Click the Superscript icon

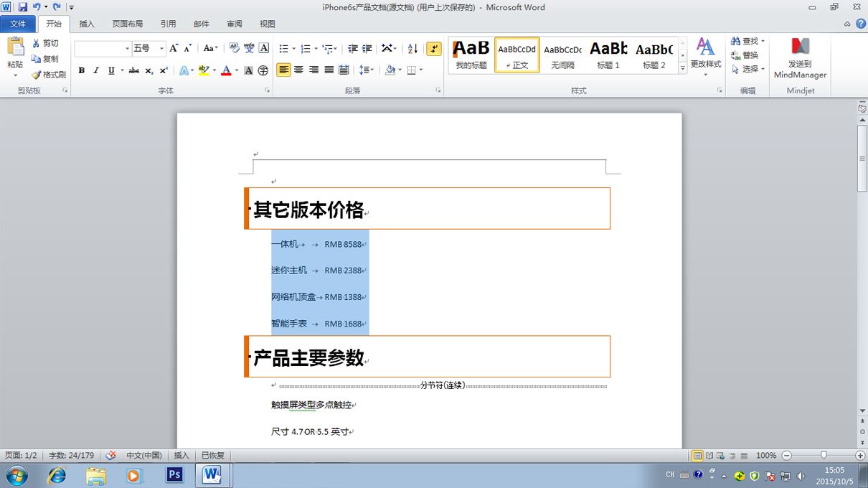point(164,70)
